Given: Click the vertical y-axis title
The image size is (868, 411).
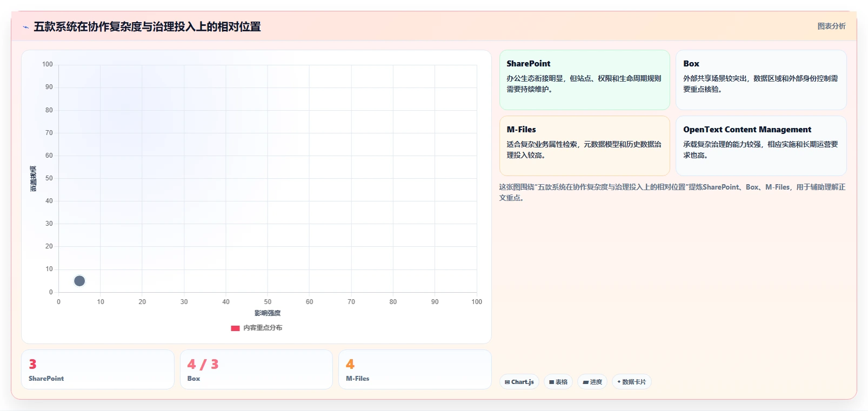Looking at the screenshot, I should pos(33,179).
